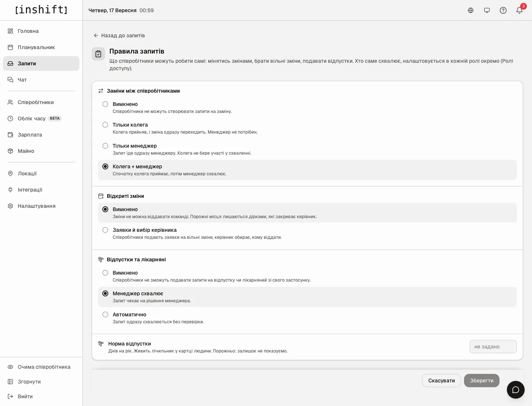Click the back arrow Назад до запитів

click(119, 35)
